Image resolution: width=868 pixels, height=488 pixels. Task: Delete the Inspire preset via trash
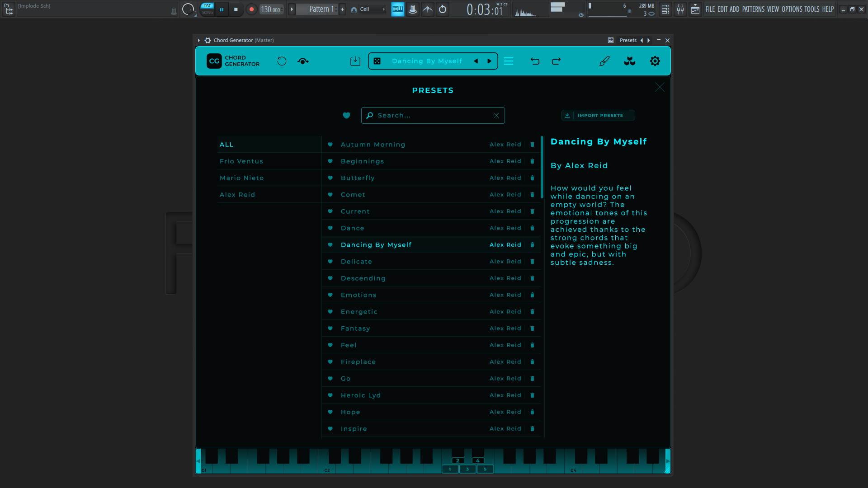(532, 429)
